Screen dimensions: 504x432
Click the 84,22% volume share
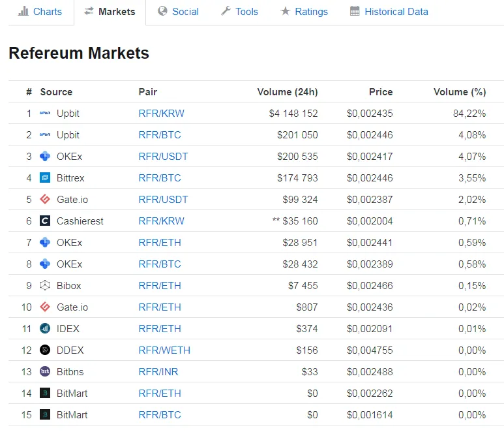pos(469,114)
